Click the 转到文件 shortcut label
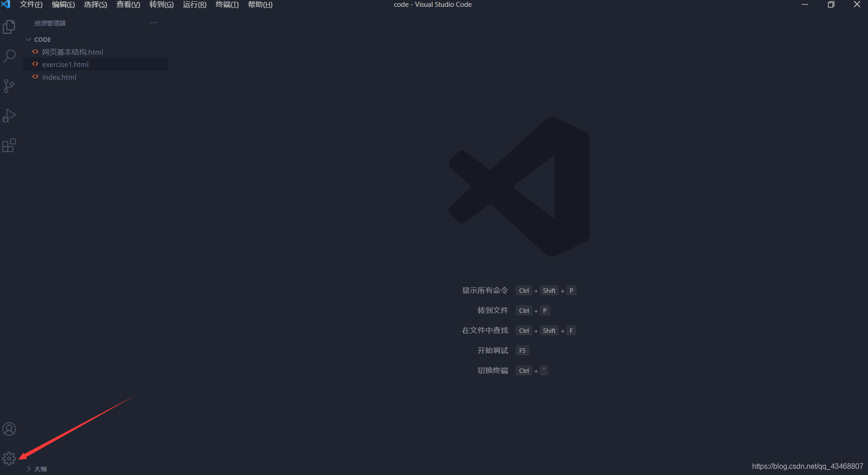Viewport: 868px width, 475px height. pyautogui.click(x=493, y=311)
